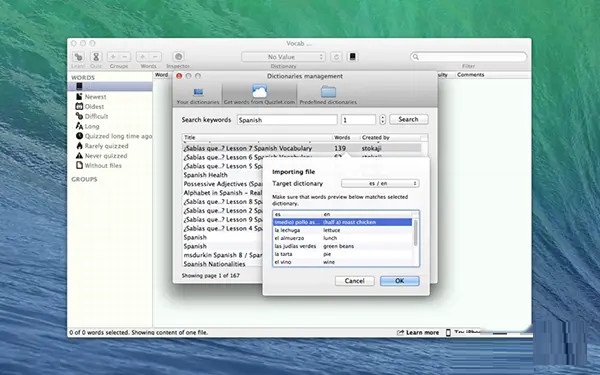Start a Quiz with the hourglass icon
Screen dimensions: 600x375
(x=96, y=57)
